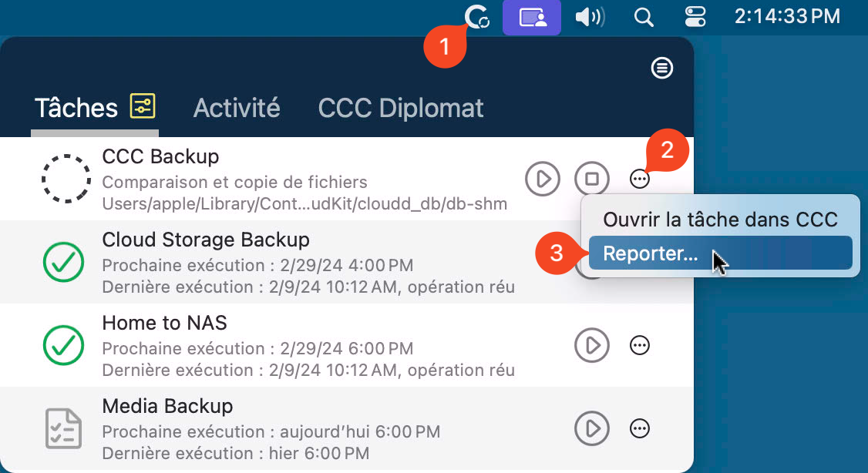Click the Cloud Storage Backup success checkmark
868x473 pixels.
[x=64, y=262]
